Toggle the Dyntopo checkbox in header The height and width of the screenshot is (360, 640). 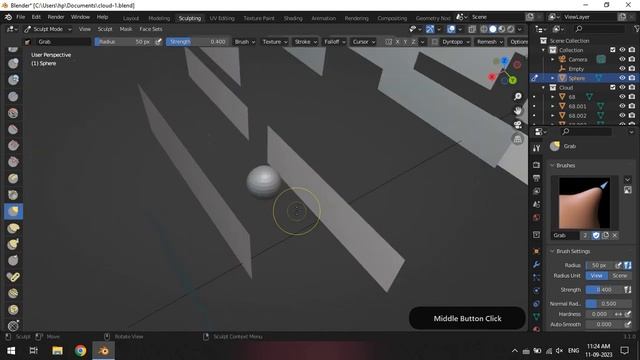pyautogui.click(x=435, y=42)
